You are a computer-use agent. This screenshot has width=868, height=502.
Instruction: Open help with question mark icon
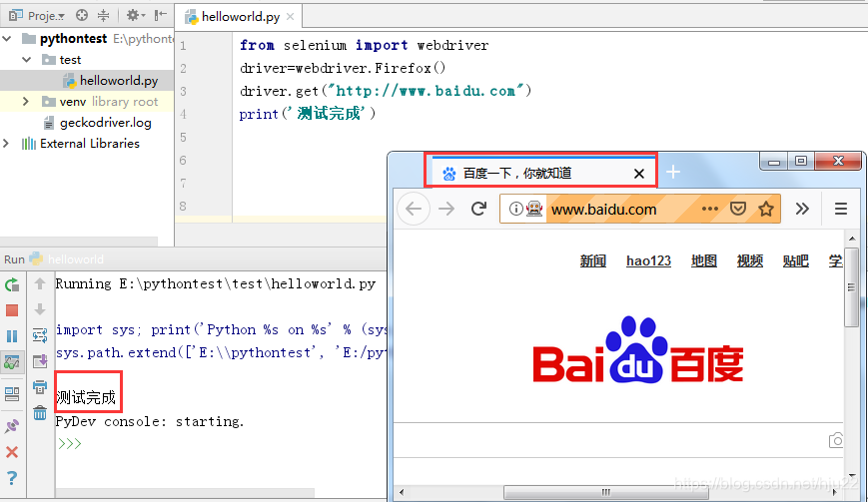12,478
